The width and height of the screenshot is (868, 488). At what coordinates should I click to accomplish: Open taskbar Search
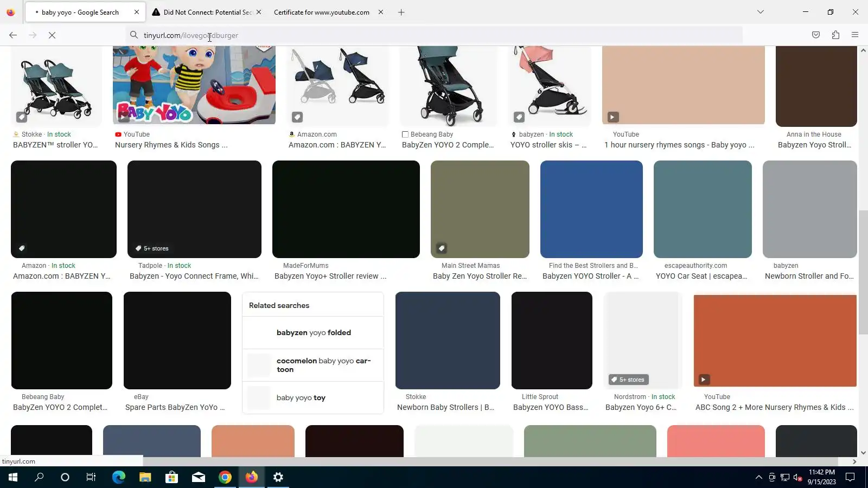[x=39, y=477]
